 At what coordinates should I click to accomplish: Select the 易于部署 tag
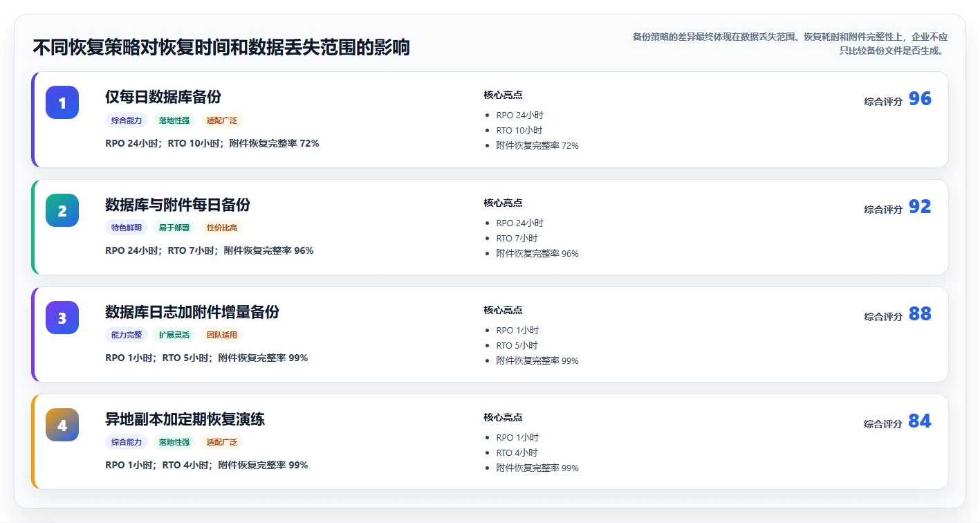click(x=174, y=228)
